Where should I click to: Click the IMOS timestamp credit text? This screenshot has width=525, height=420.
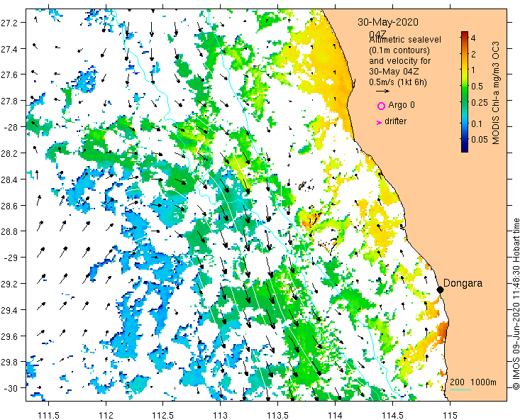pyautogui.click(x=516, y=304)
